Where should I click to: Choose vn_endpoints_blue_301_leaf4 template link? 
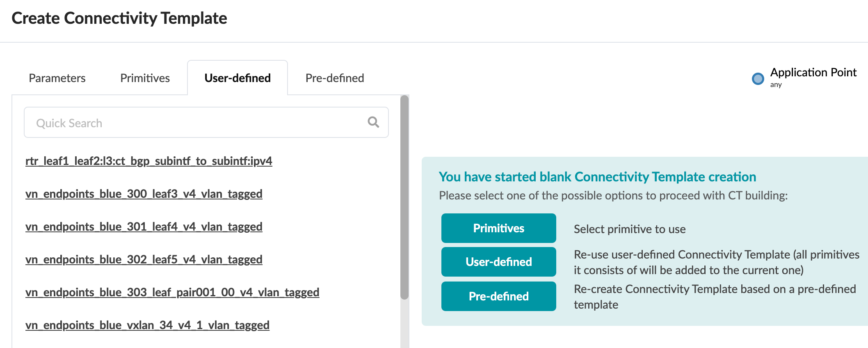coord(144,227)
